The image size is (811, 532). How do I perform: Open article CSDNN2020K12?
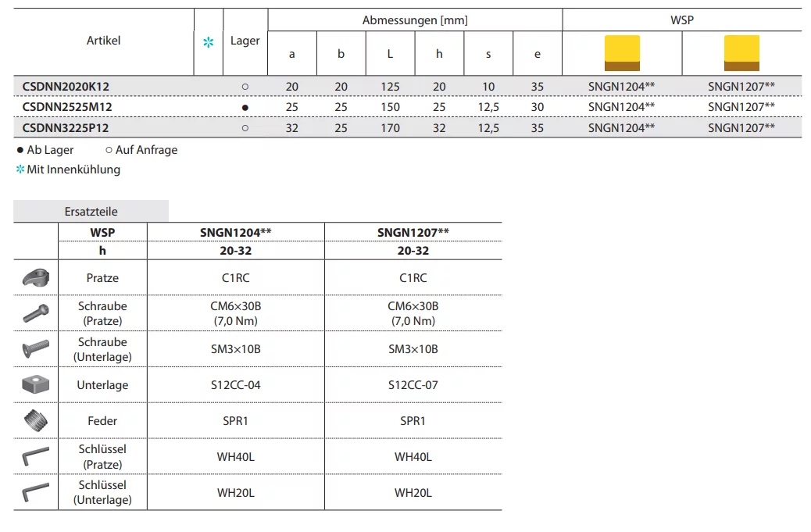[x=66, y=86]
